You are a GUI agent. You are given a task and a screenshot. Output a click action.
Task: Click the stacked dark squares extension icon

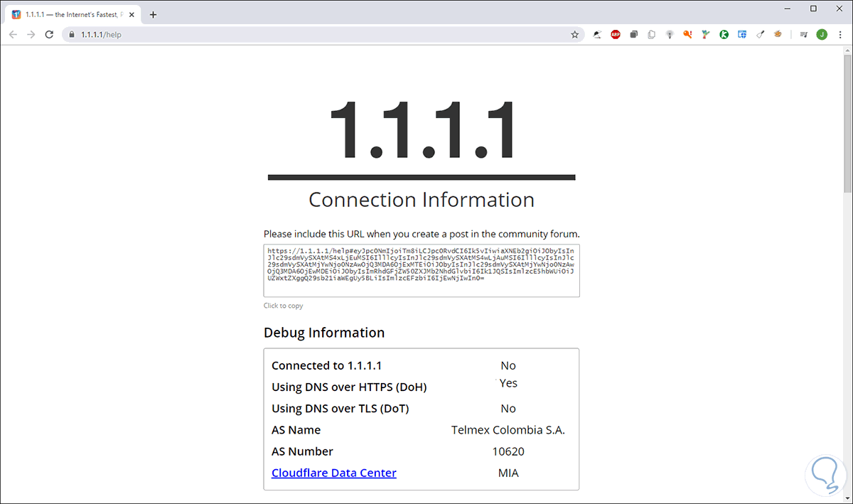[x=633, y=34]
